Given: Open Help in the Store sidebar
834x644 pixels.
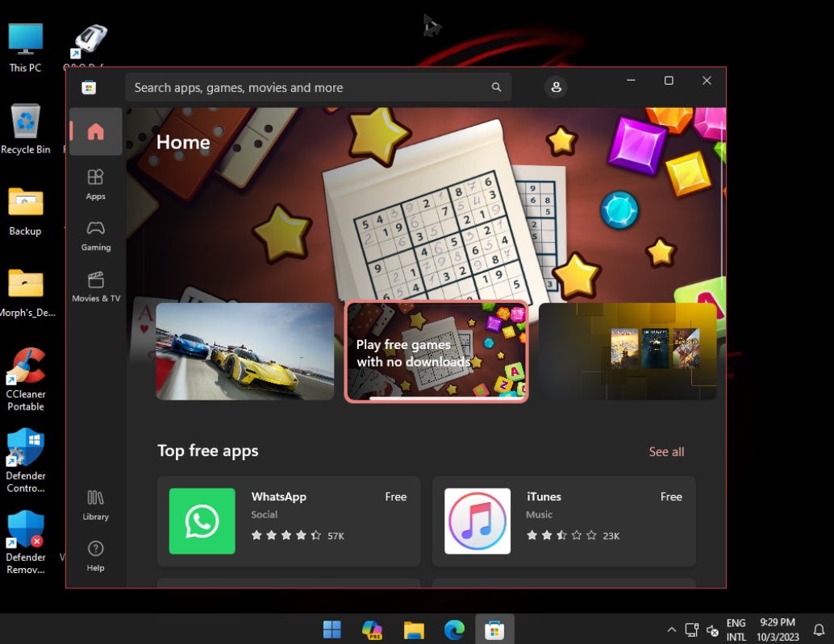Looking at the screenshot, I should (x=96, y=556).
